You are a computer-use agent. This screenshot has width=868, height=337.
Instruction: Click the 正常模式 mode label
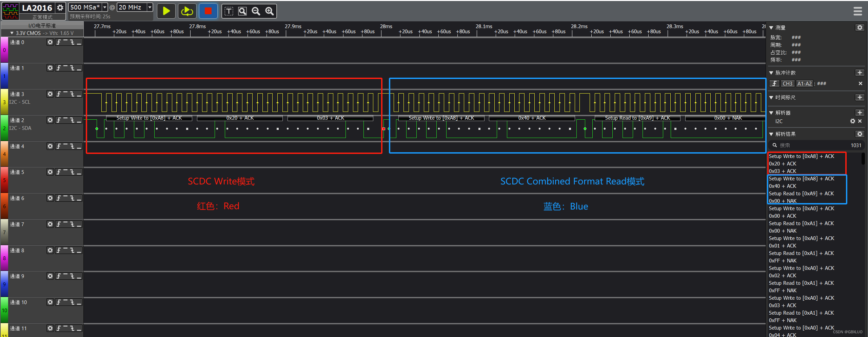(42, 17)
